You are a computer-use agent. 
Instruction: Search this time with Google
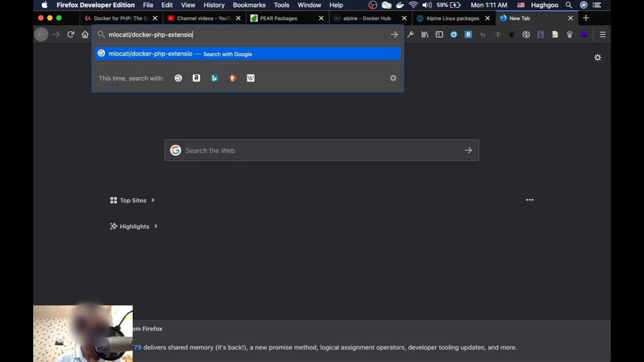pos(178,78)
